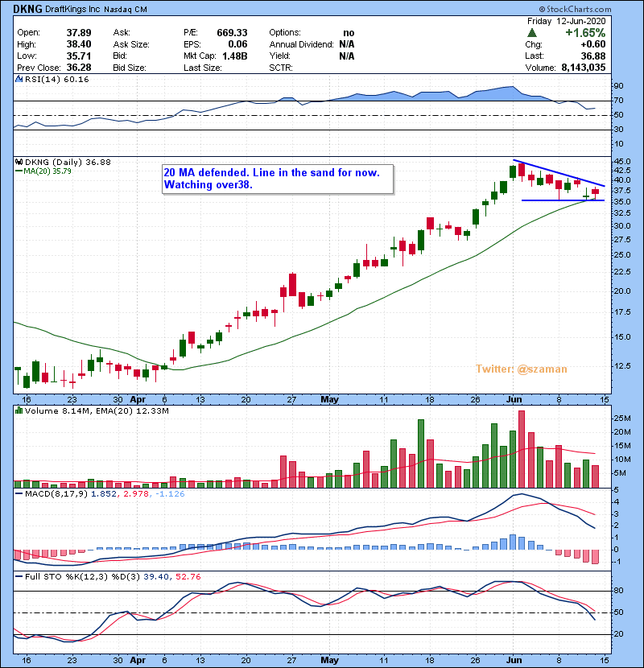Image resolution: width=644 pixels, height=668 pixels.
Task: Select the Open value 37.89
Action: tap(79, 33)
